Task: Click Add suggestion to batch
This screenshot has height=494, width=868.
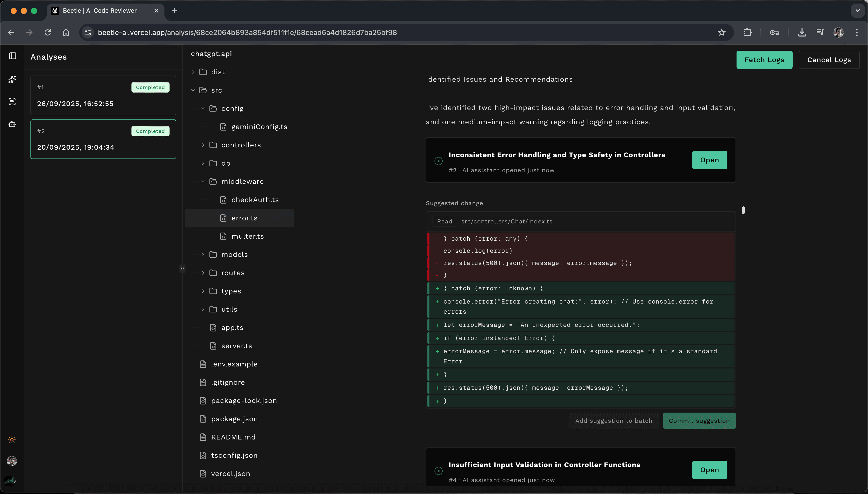Action: tap(613, 421)
